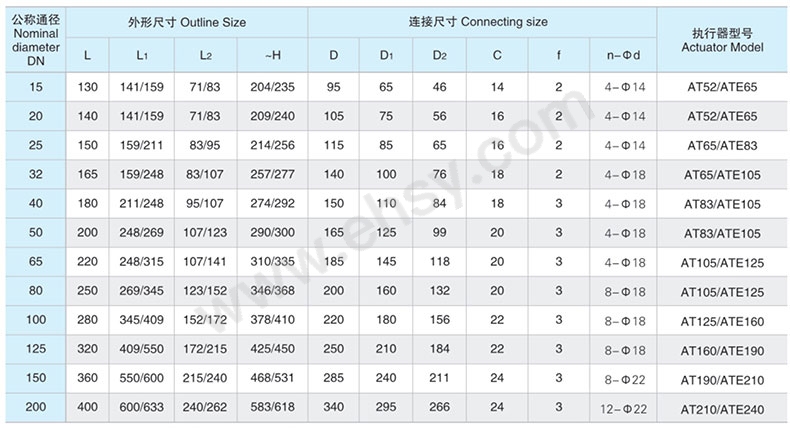Click the L1 column header
This screenshot has height=428, width=790.
click(x=143, y=54)
